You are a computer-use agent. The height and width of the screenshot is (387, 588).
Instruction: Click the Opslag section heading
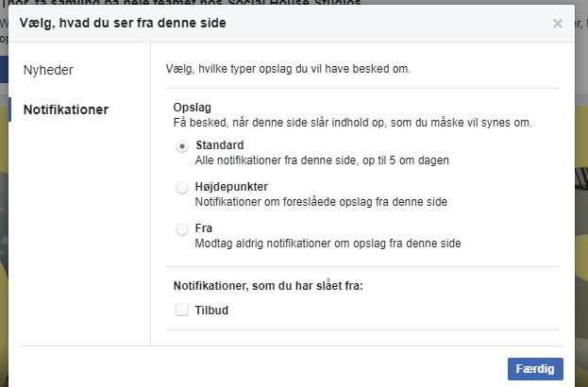192,109
